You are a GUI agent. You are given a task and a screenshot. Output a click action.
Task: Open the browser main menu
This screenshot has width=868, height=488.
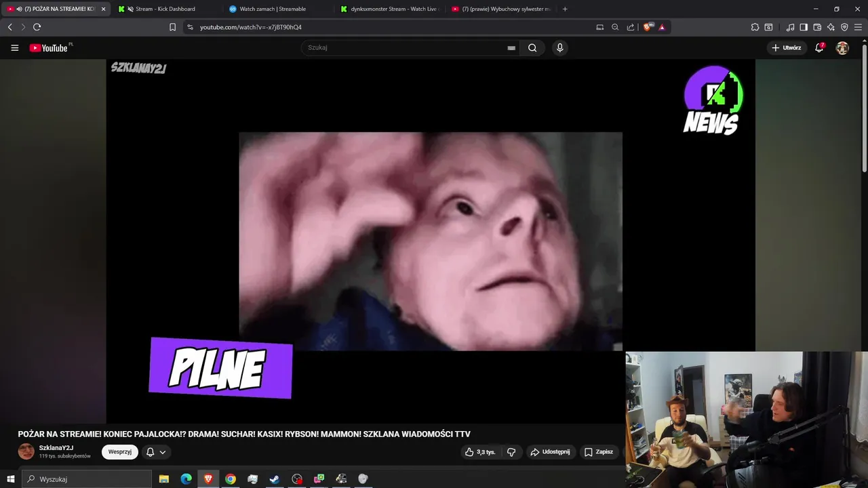[858, 27]
